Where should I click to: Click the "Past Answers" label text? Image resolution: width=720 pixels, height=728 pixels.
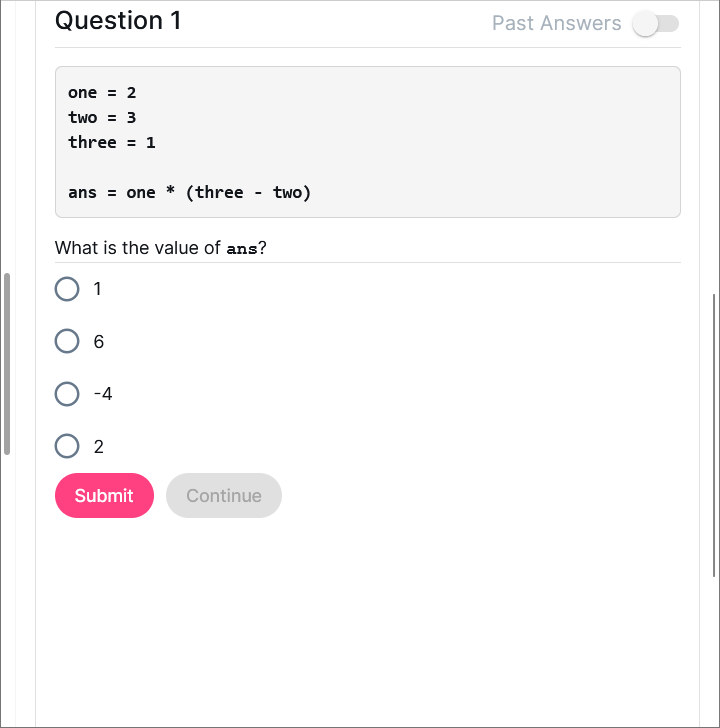(556, 23)
